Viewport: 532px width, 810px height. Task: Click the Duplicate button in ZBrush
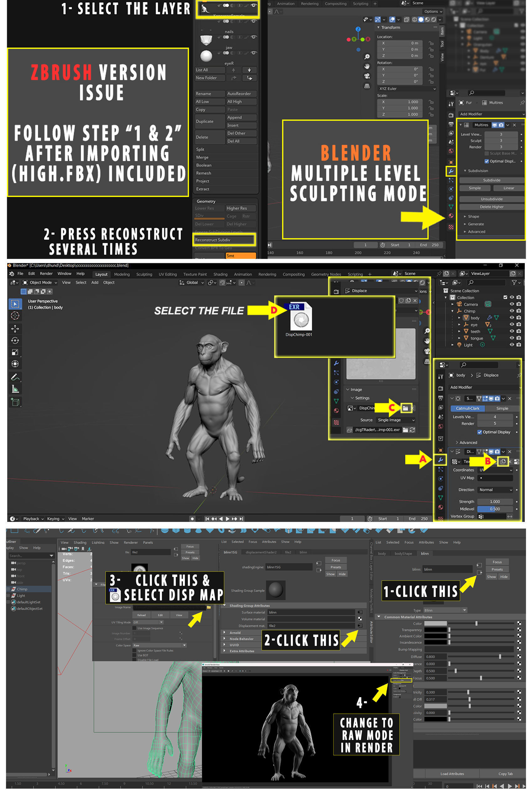[x=210, y=122]
